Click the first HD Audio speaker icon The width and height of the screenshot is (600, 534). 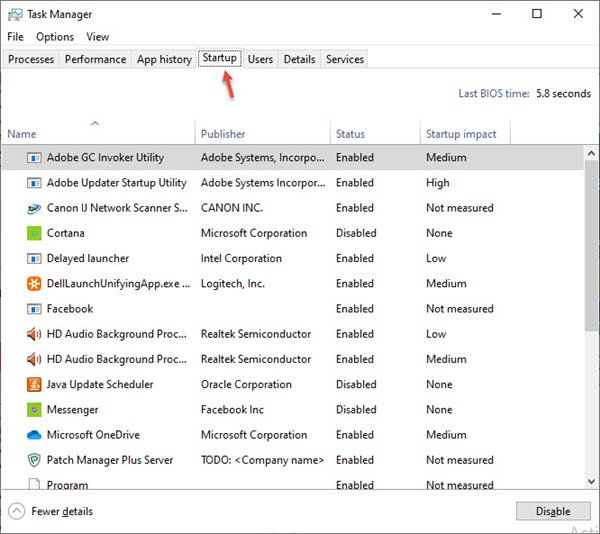34,334
